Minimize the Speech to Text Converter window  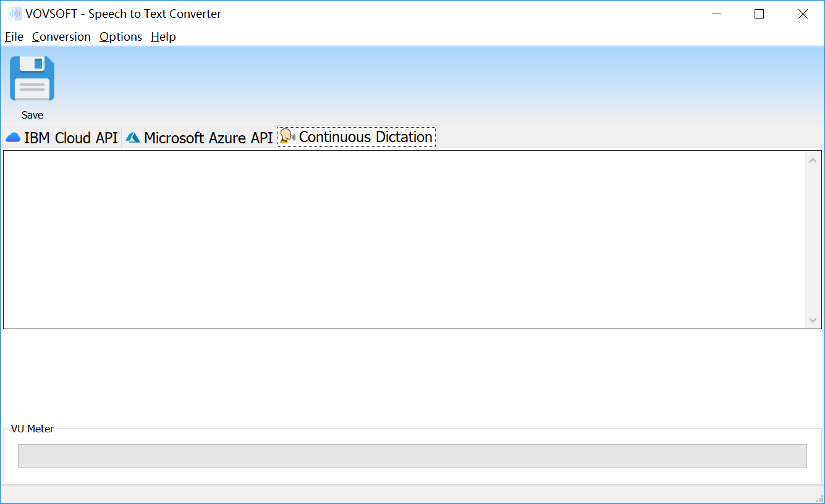[717, 14]
